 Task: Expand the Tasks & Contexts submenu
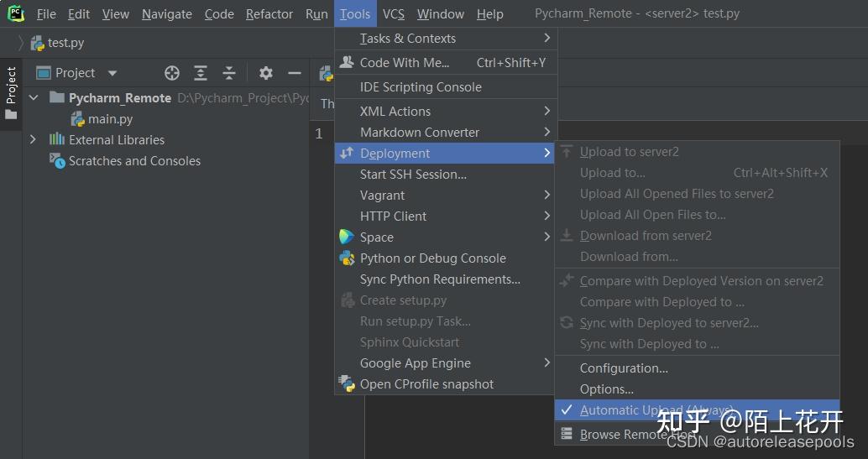click(x=546, y=39)
